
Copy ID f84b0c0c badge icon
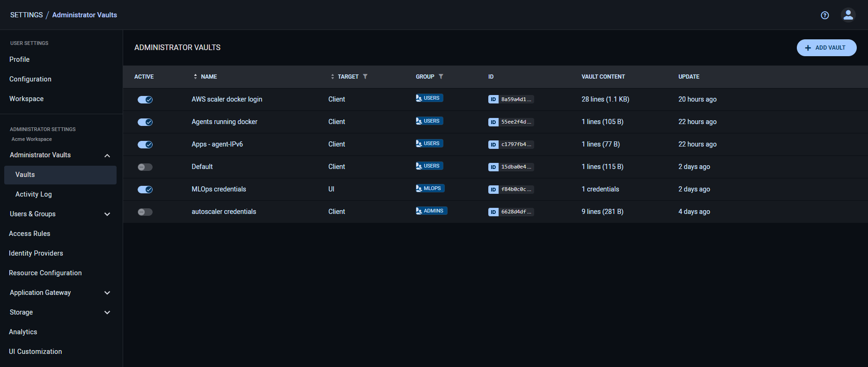pyautogui.click(x=493, y=189)
